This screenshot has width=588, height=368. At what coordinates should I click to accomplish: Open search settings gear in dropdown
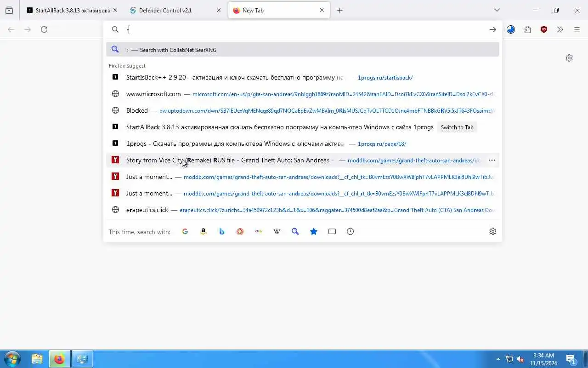point(493,231)
